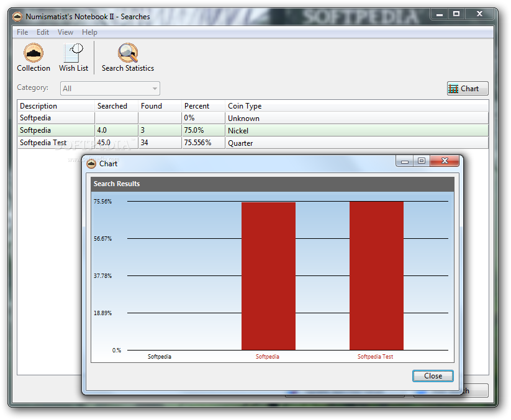Click the 45.0 searched cell
The height and width of the screenshot is (420, 511).
click(x=116, y=143)
